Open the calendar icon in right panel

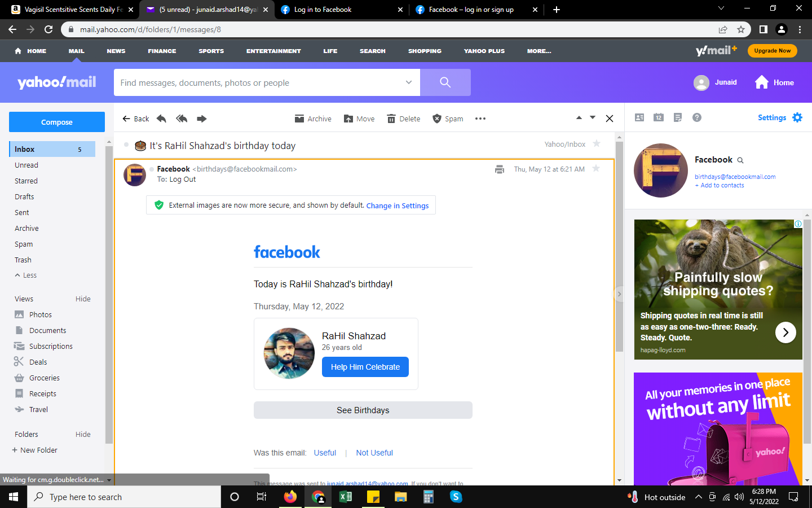tap(658, 117)
